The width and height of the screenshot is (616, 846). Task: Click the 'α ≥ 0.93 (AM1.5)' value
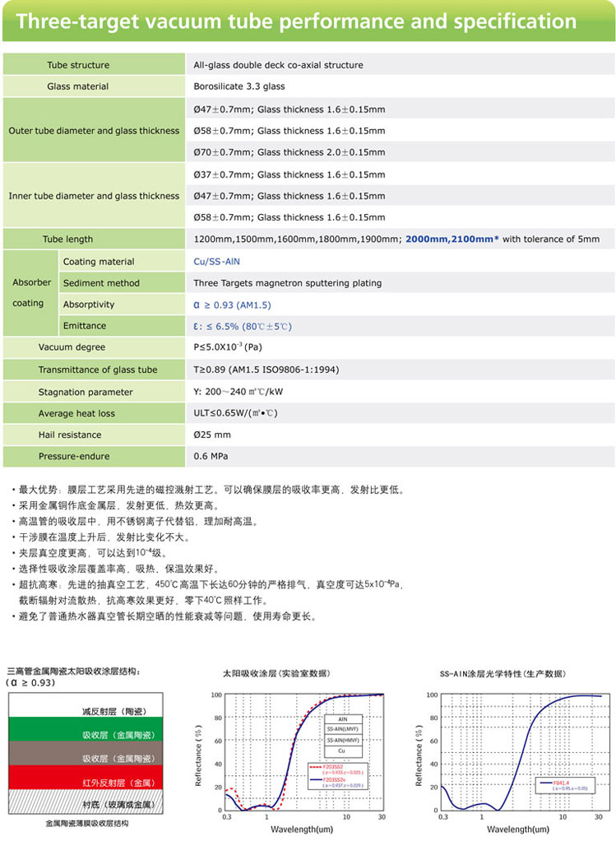(232, 304)
